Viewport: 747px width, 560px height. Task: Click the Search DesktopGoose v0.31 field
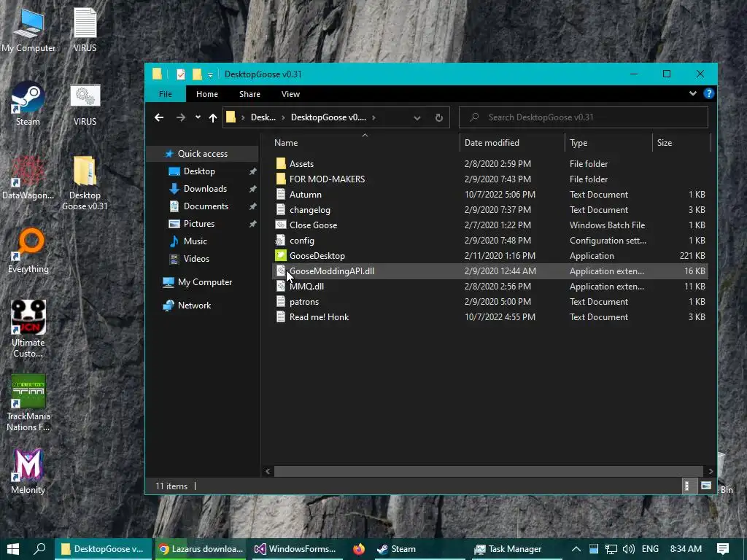coord(583,117)
